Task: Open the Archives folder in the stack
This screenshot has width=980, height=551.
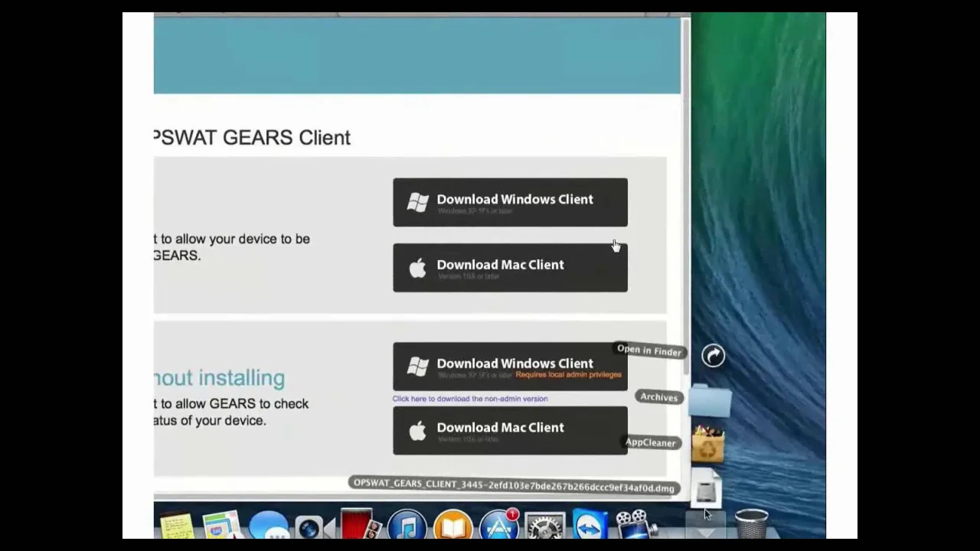Action: 710,401
